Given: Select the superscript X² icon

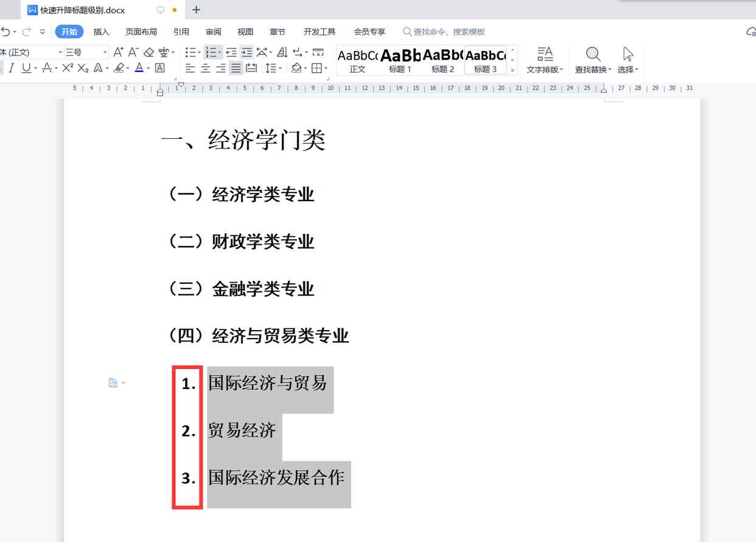Looking at the screenshot, I should coord(66,68).
